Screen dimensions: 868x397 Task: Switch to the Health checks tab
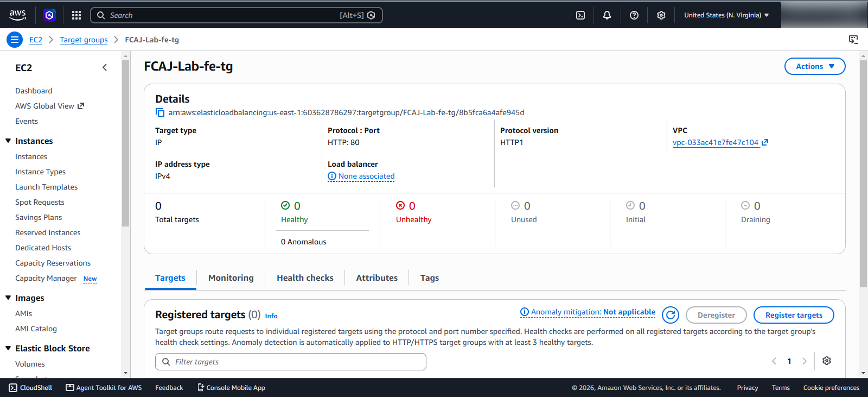[305, 278]
